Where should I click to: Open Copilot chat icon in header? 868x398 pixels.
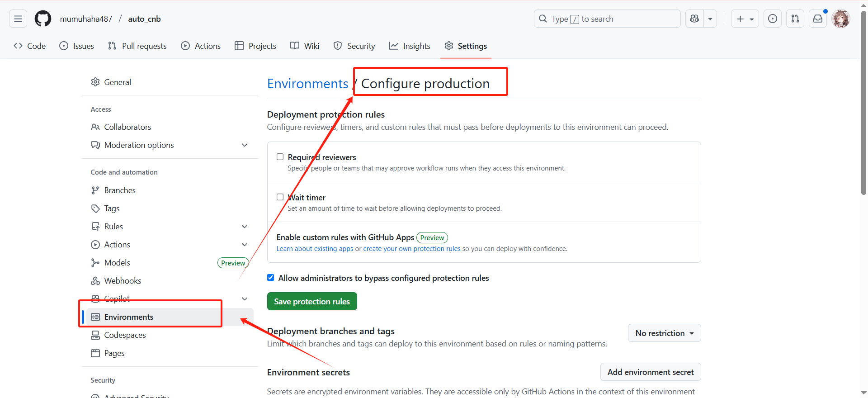point(694,19)
